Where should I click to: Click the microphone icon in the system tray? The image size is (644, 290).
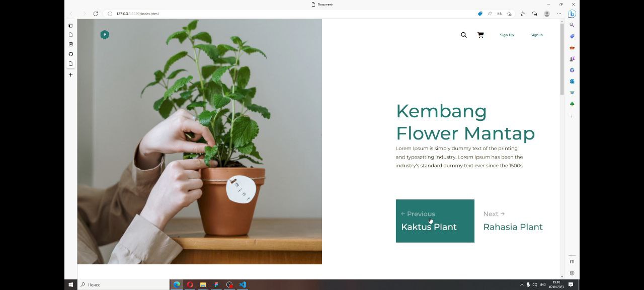point(528,284)
